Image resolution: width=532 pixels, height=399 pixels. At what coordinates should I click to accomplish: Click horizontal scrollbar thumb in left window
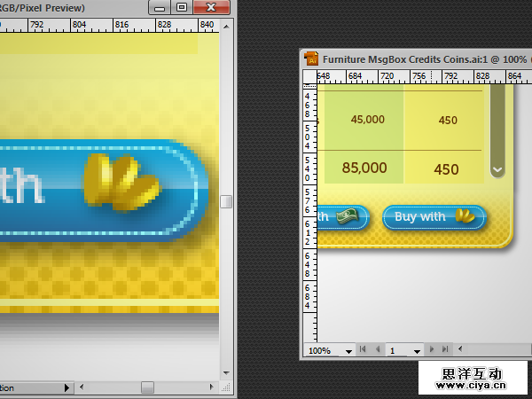[147, 387]
